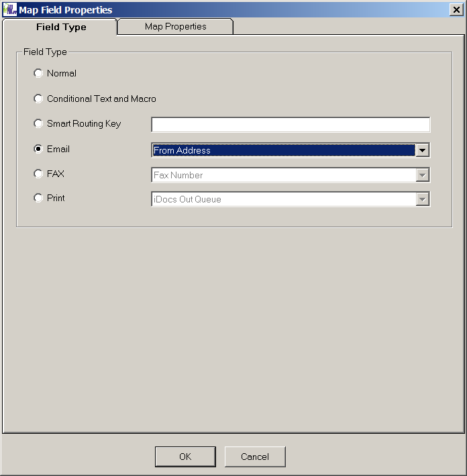The width and height of the screenshot is (467, 476).
Task: Select the Normal radio button
Action: pyautogui.click(x=38, y=74)
